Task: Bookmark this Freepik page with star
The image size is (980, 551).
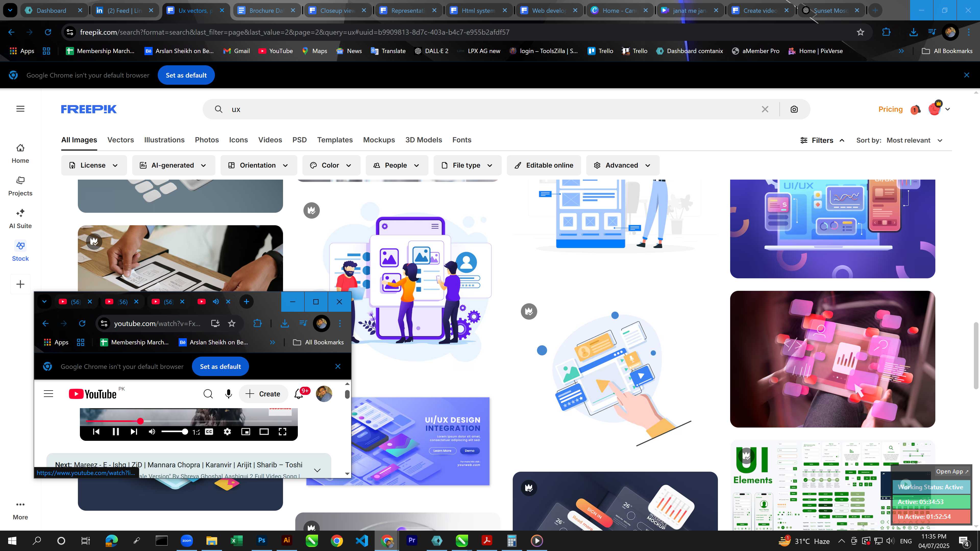Action: click(x=861, y=32)
